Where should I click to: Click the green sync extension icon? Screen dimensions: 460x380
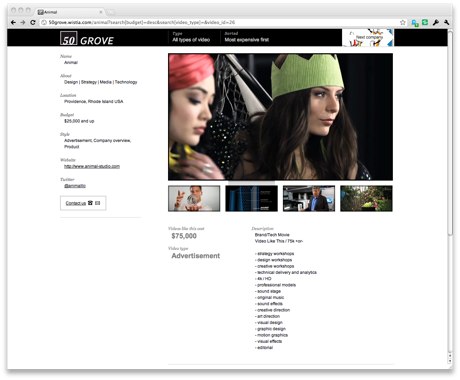click(425, 22)
